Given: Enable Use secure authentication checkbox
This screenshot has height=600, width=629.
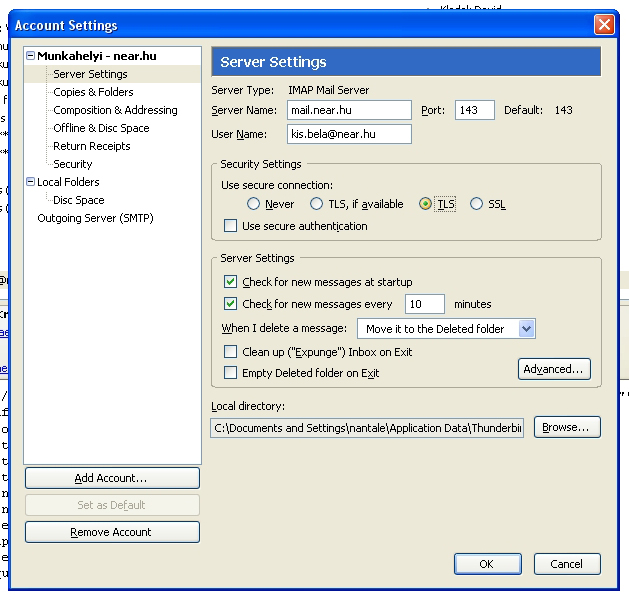Looking at the screenshot, I should click(231, 226).
